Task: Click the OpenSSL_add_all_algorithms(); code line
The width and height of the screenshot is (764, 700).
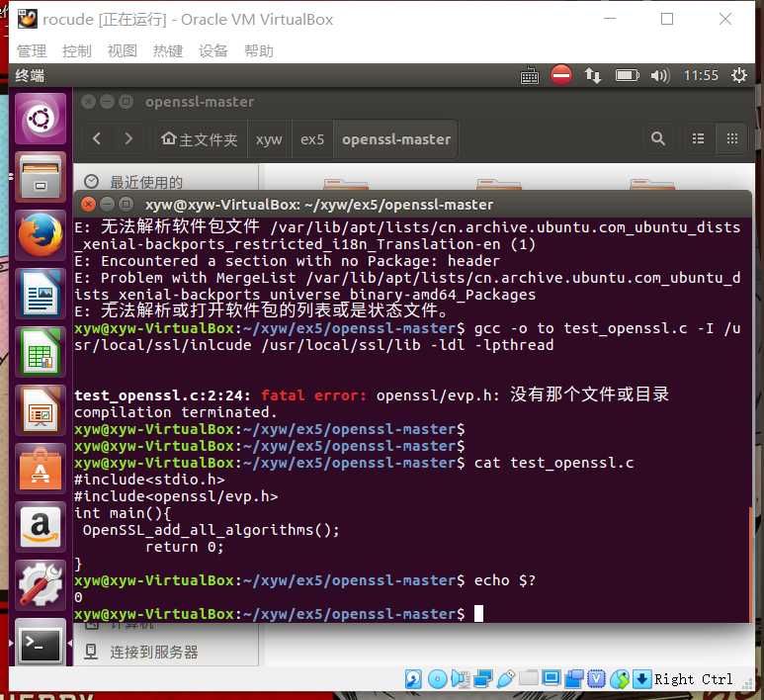Action: pyautogui.click(x=211, y=530)
